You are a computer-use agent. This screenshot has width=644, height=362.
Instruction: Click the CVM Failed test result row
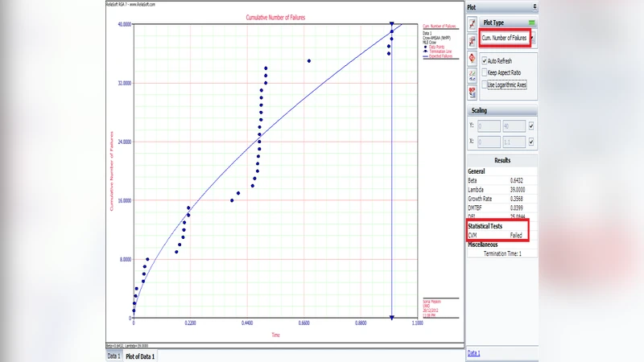[x=497, y=236]
